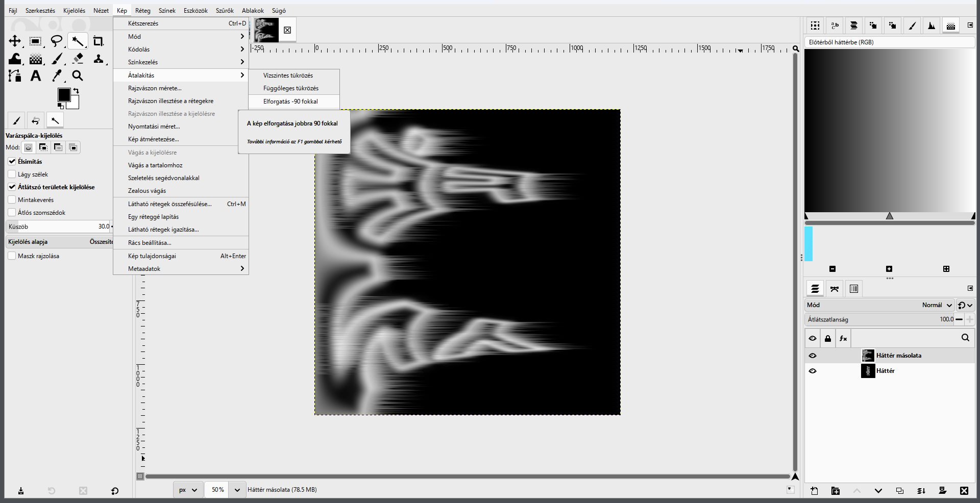Select the Rectangle Select tool

(x=35, y=41)
